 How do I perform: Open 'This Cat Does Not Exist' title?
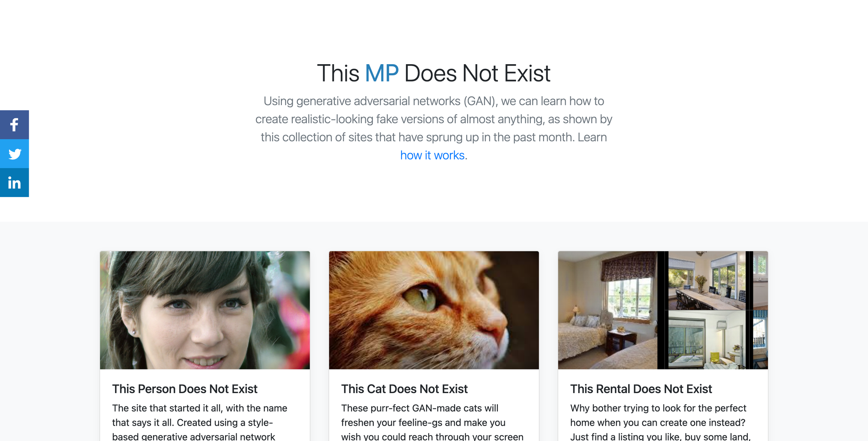404,389
